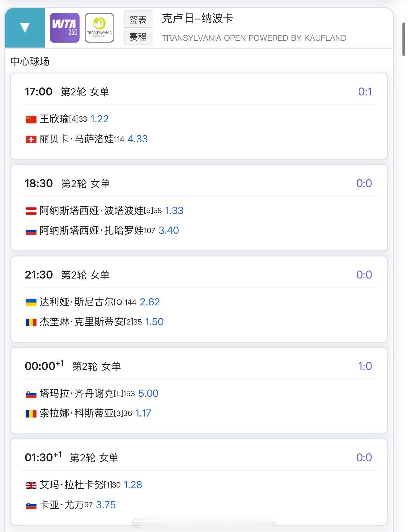The height and width of the screenshot is (532, 408).
Task: Click Ukraine flag beside 达利娅·斯尼古尔
Action: pyautogui.click(x=31, y=303)
